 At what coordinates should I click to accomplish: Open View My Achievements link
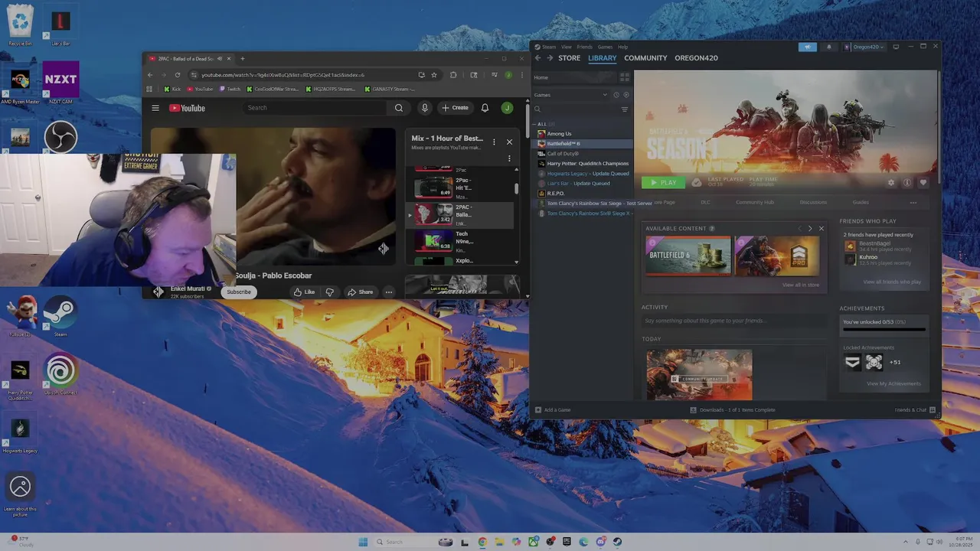coord(893,383)
